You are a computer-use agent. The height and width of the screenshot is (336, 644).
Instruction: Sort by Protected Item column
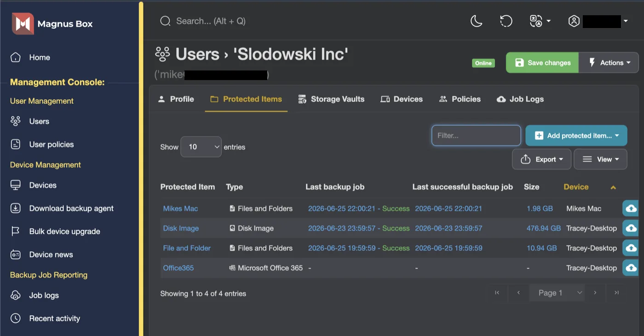click(188, 187)
